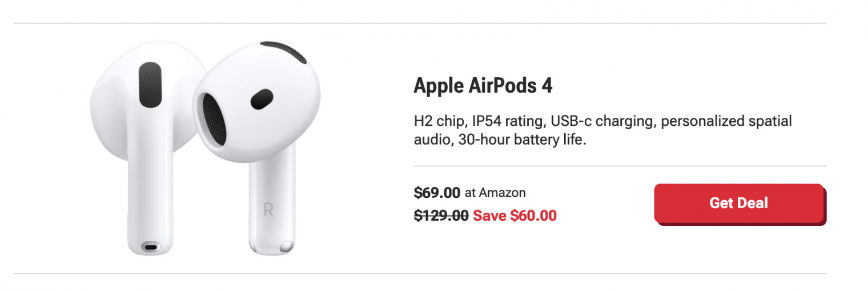
Task: Click the R letter on earbud stem
Action: click(268, 210)
